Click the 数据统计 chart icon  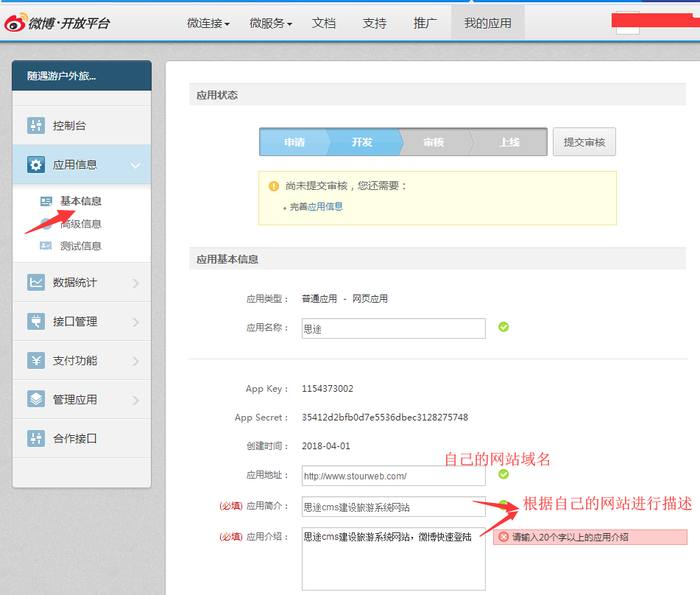(36, 283)
